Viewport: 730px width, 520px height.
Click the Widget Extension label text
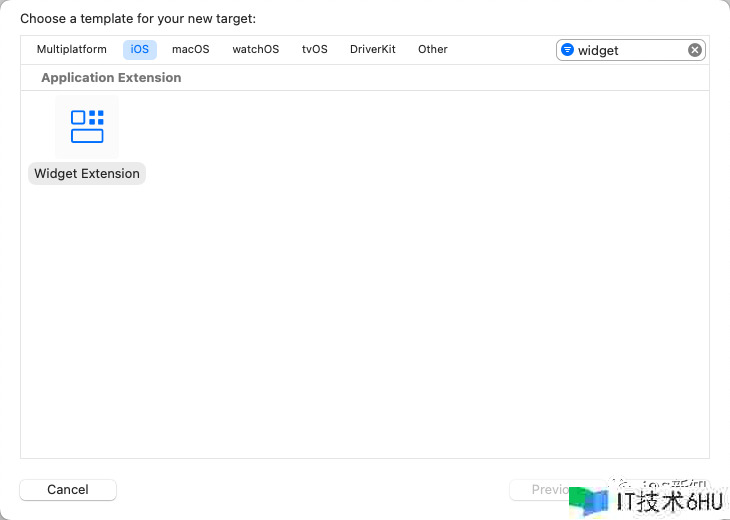[87, 173]
